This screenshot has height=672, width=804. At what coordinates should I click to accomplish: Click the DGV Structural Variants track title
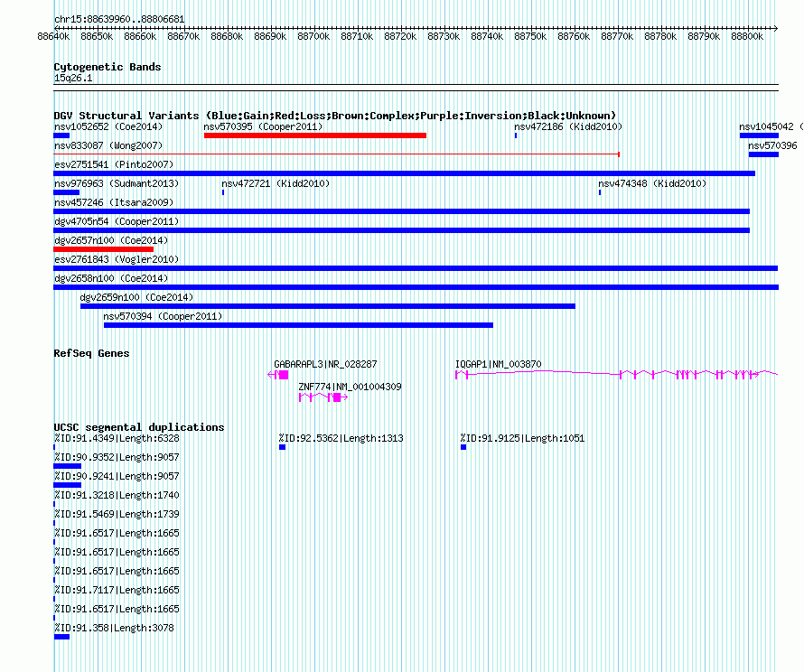(x=334, y=116)
